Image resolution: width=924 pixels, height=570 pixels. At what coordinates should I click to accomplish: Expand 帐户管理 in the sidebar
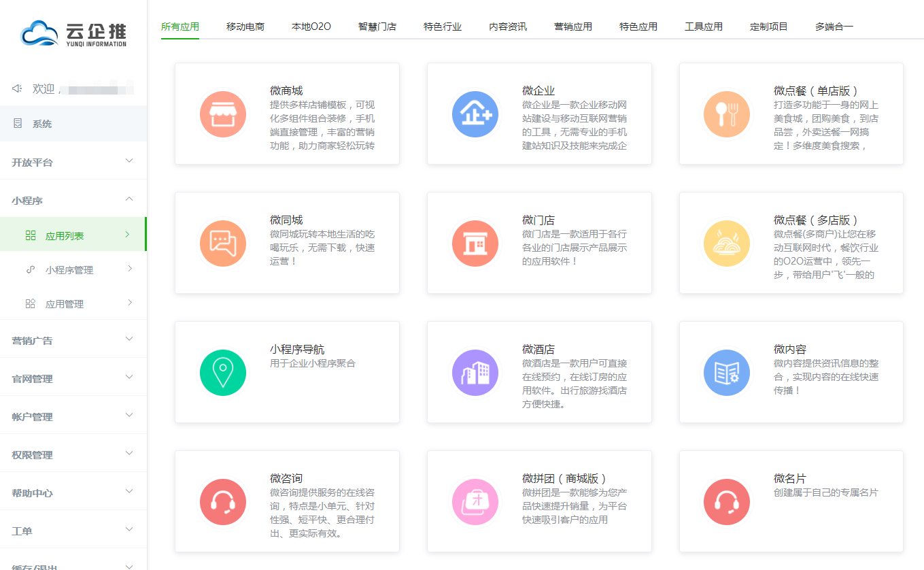point(73,417)
